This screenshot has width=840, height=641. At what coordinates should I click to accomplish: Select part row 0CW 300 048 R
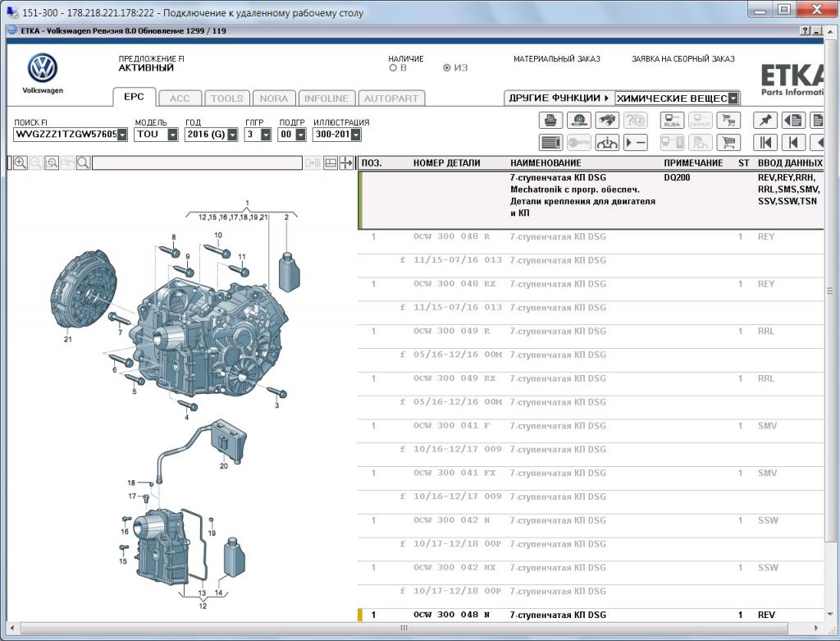tap(591, 236)
